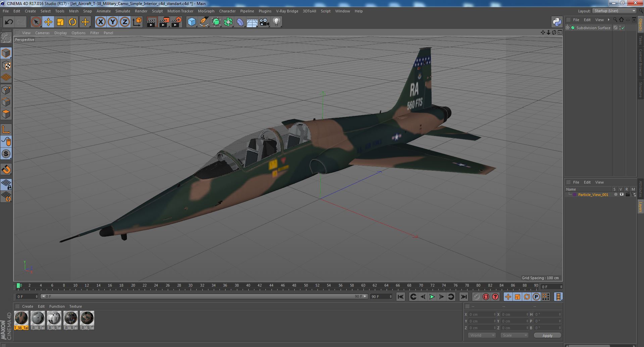
Task: Open the Layout dropdown Startup (User)
Action: 614,11
